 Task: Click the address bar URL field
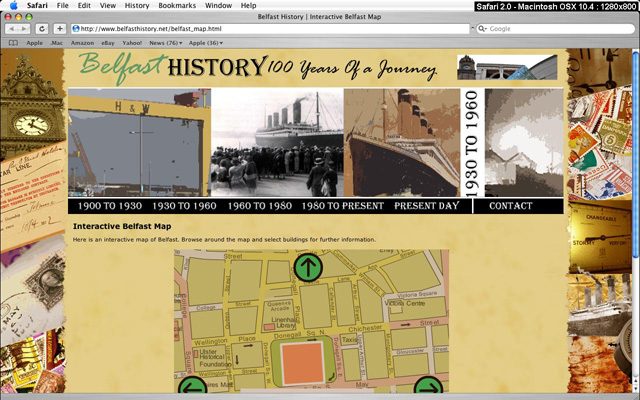point(270,29)
